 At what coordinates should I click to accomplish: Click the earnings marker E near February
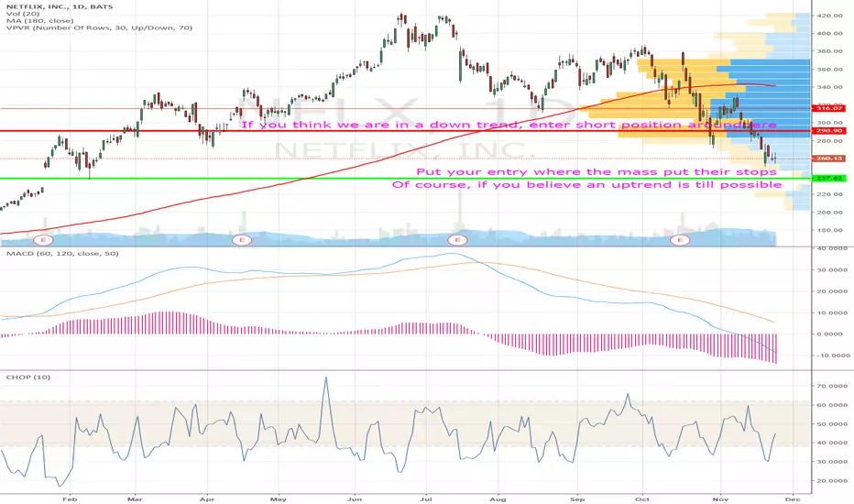[44, 240]
